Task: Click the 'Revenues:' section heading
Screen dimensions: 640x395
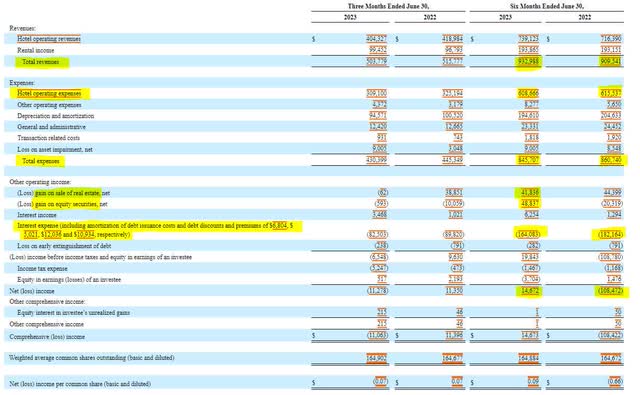Action: click(x=22, y=28)
